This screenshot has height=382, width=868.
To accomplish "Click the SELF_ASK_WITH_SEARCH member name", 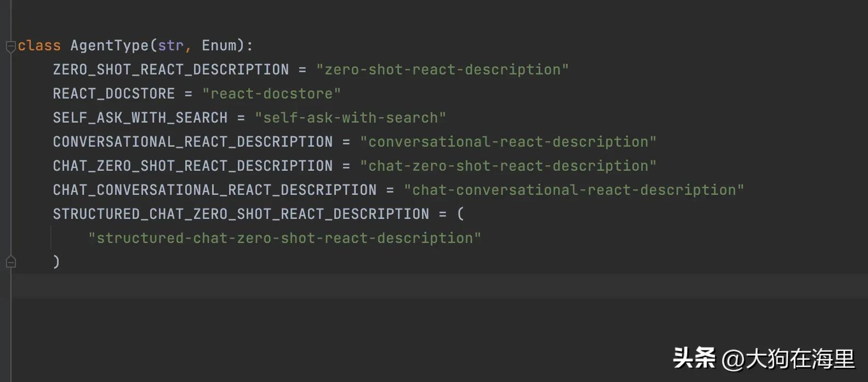I will pyautogui.click(x=140, y=118).
